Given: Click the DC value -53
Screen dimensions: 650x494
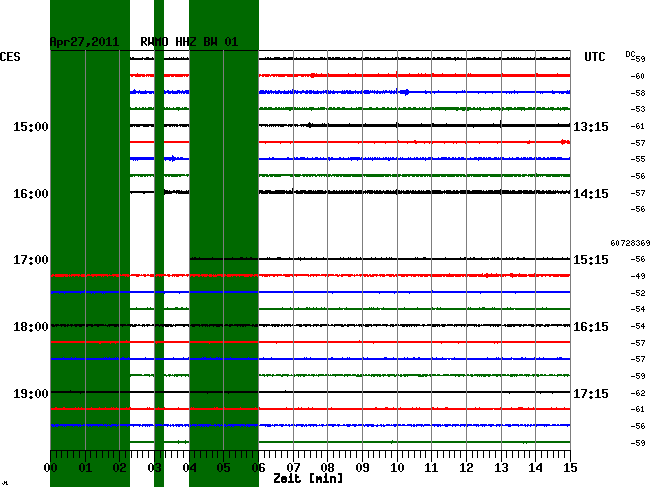Looking at the screenshot, I should pos(638,109).
